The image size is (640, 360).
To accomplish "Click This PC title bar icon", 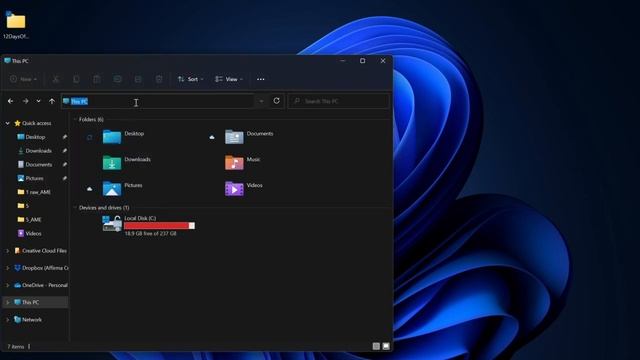I will [x=7, y=61].
